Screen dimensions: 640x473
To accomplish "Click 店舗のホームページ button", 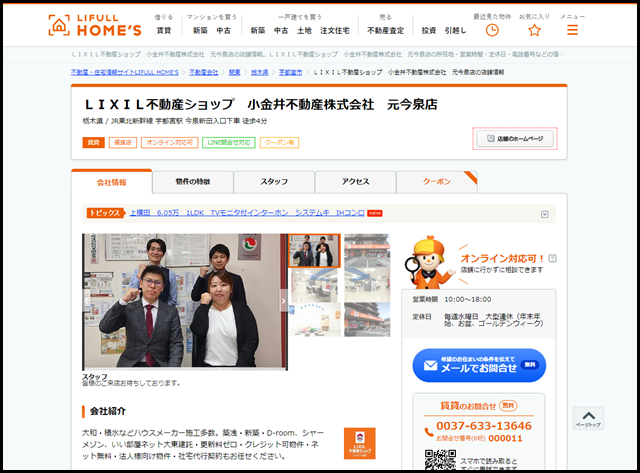I will click(x=515, y=139).
